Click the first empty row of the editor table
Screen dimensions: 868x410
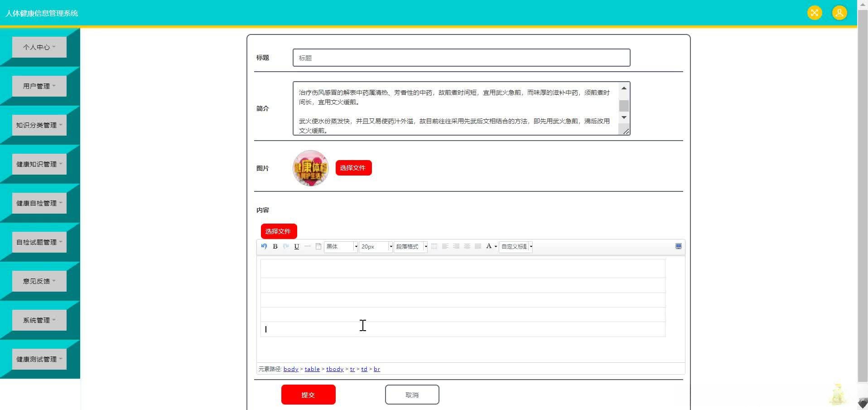(x=463, y=268)
